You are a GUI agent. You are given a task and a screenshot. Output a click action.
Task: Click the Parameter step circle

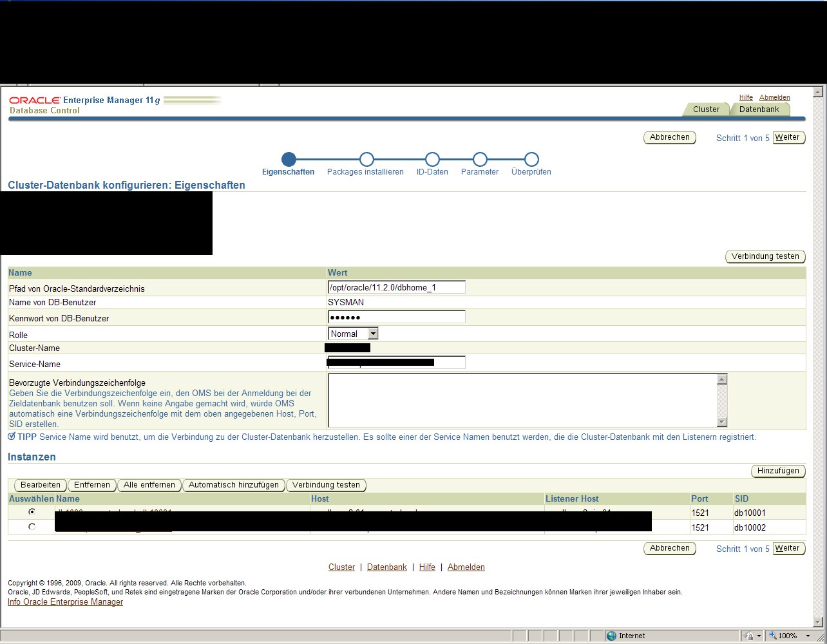(480, 159)
